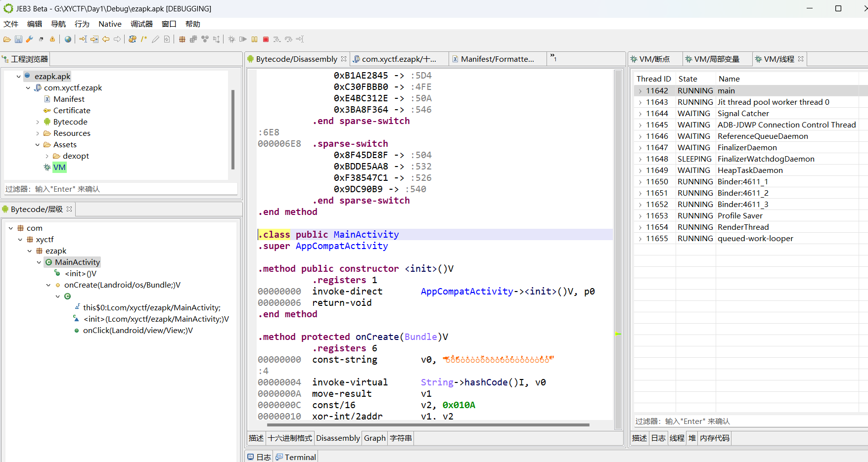Open the Terminal tab
This screenshot has height=462, width=868.
(295, 457)
